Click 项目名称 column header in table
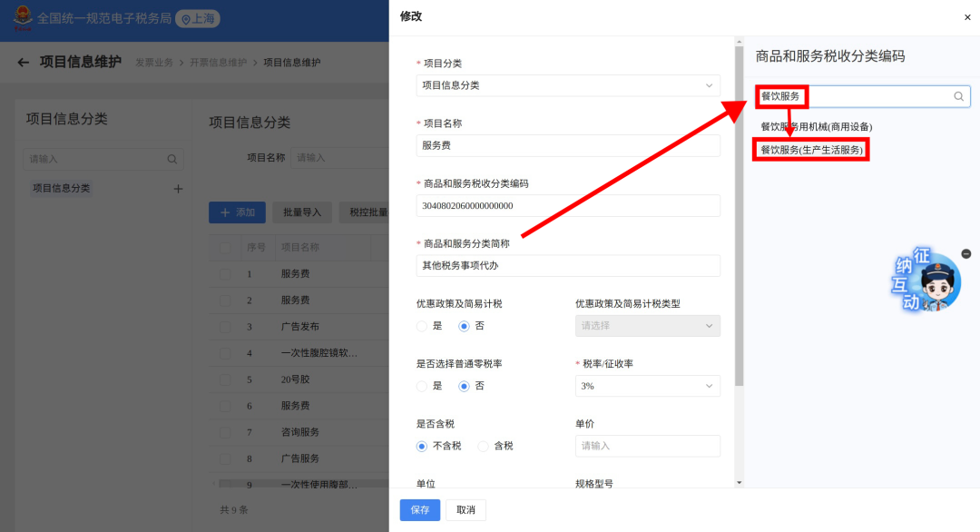The width and height of the screenshot is (980, 532). click(x=300, y=248)
